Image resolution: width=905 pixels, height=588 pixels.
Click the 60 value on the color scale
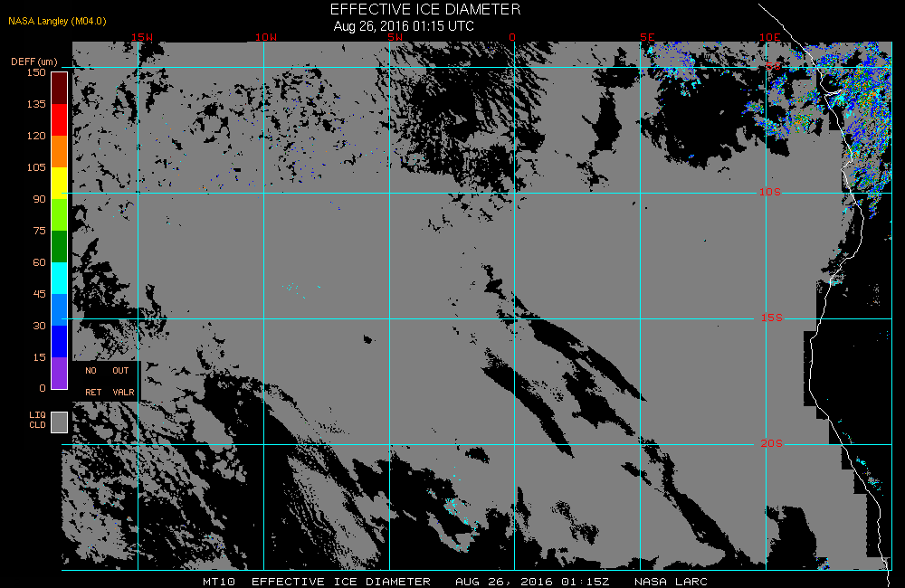39,262
